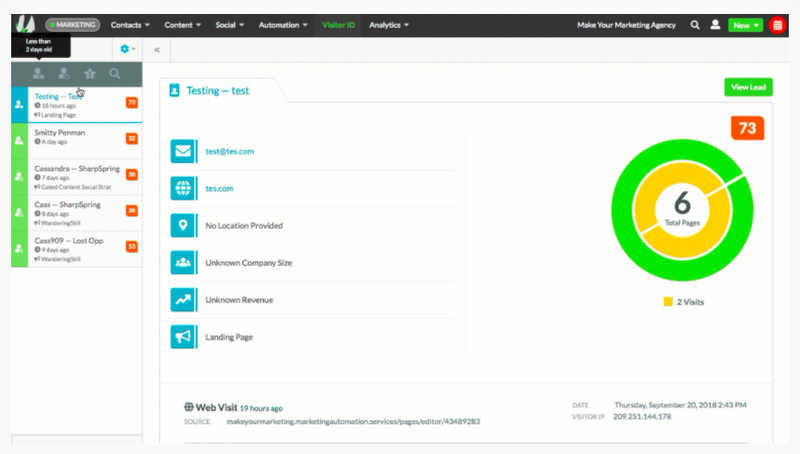Image resolution: width=800 pixels, height=454 pixels.
Task: Select the second person filter icon
Action: coord(64,74)
